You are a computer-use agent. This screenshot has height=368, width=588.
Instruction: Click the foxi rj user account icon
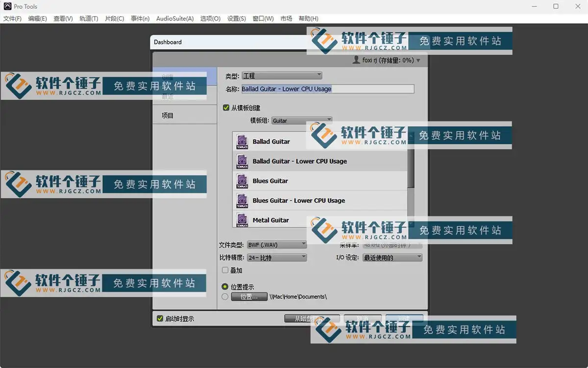[x=355, y=60]
